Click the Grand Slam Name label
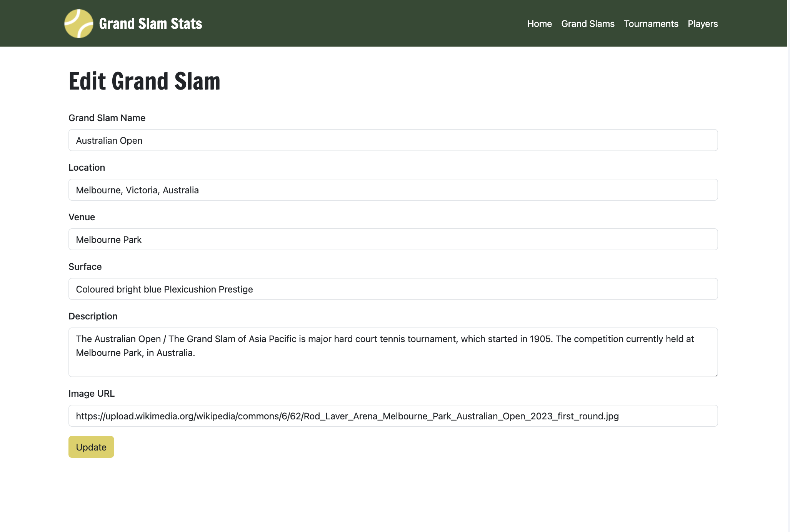Screen dimensions: 790x532 click(x=107, y=118)
